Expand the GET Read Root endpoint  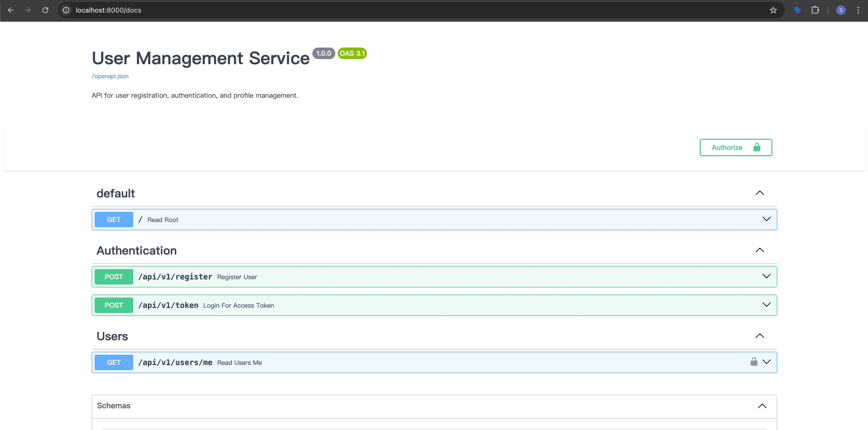tap(766, 219)
